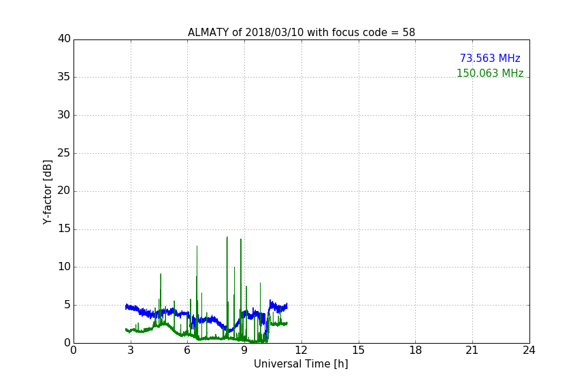Viewport: 588px width, 392px height.
Task: Click the y-axis tick label 40
Action: [64, 39]
